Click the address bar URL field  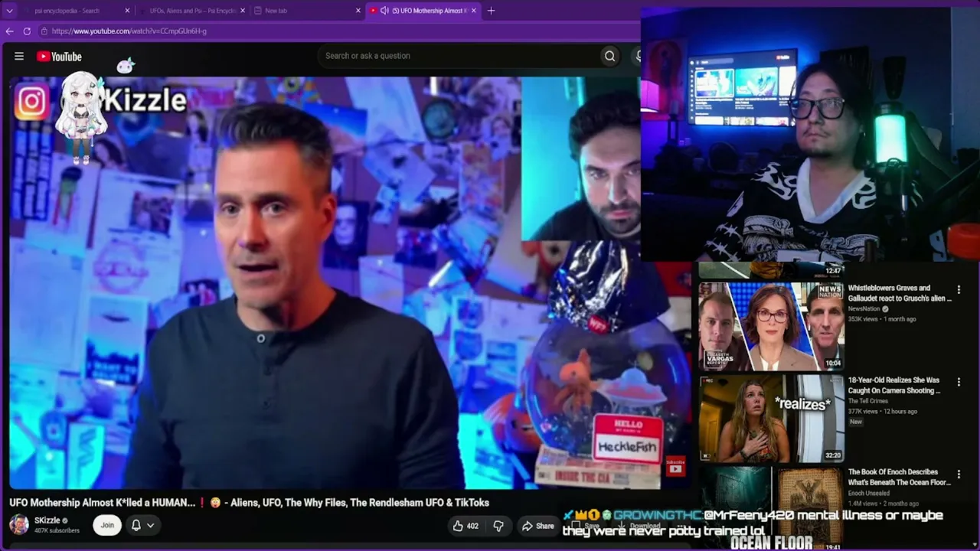click(x=337, y=31)
